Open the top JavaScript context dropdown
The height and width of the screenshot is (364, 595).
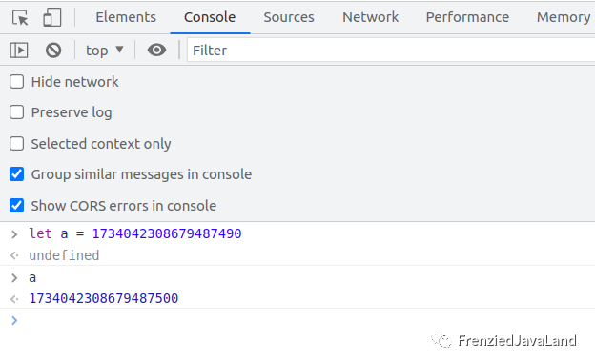pyautogui.click(x=104, y=51)
